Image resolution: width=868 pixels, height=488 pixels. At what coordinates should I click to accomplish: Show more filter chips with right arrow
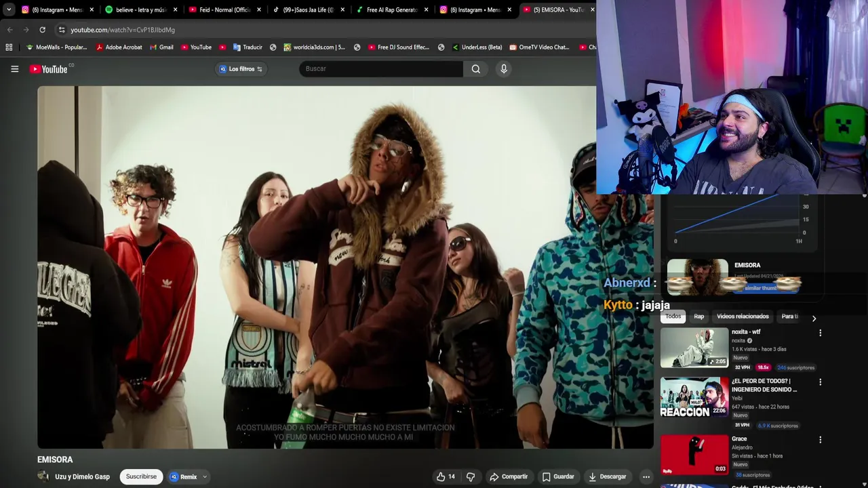(814, 318)
